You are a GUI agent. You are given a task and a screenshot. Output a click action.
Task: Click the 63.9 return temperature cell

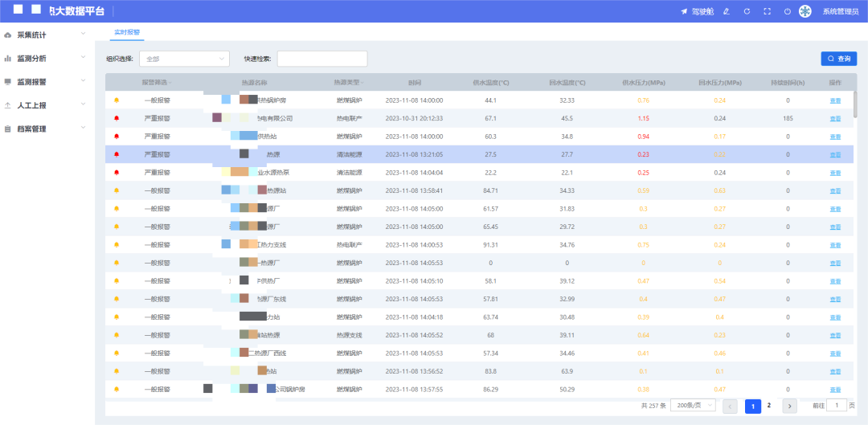[567, 371]
